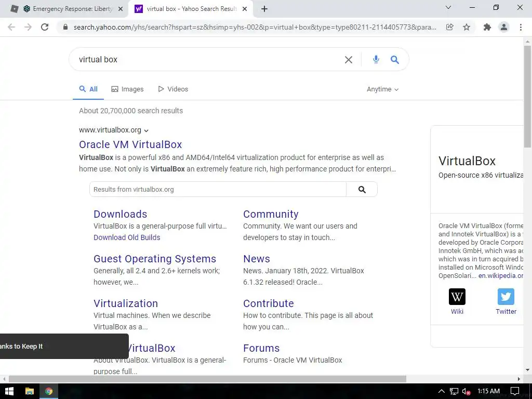532x399 pixels.
Task: Open the Oracle VM VirtualBox result
Action: point(130,144)
